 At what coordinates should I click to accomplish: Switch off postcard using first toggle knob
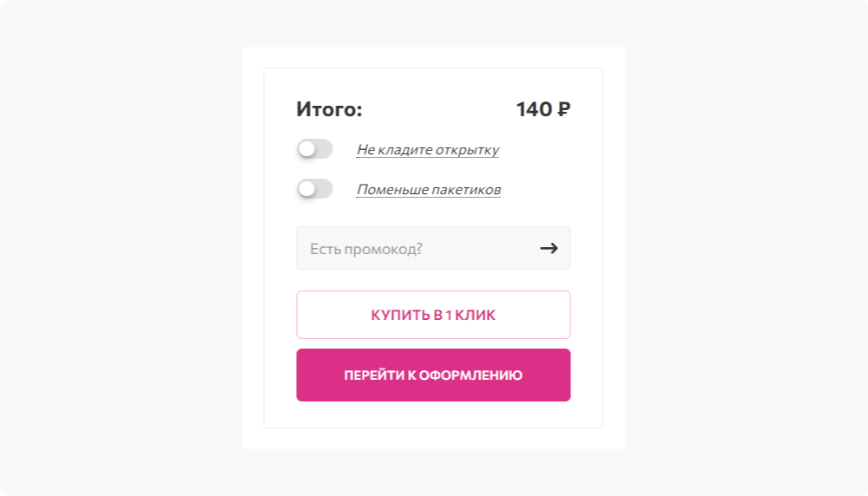pyautogui.click(x=306, y=149)
